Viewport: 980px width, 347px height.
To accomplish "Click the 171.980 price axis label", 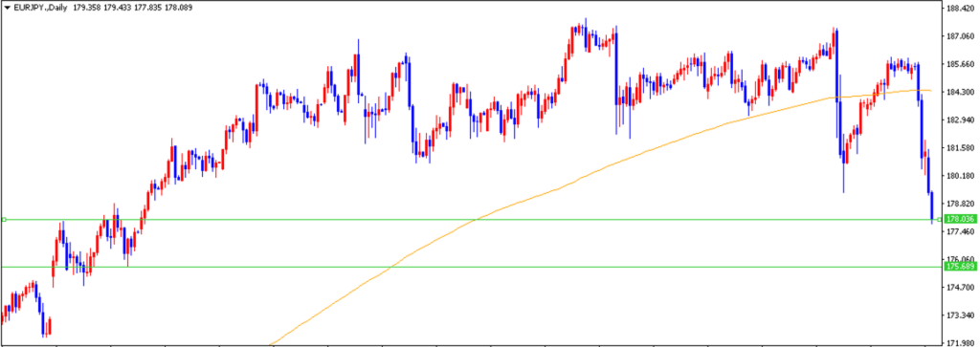I will pyautogui.click(x=961, y=342).
